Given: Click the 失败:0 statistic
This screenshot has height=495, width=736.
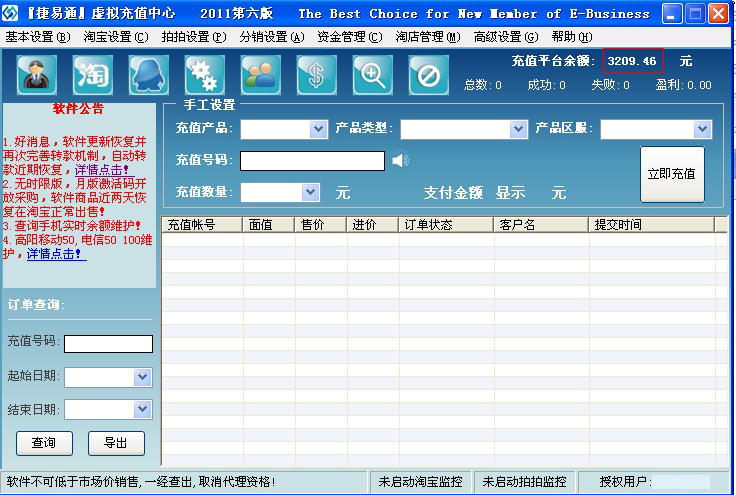Looking at the screenshot, I should pyautogui.click(x=610, y=85).
